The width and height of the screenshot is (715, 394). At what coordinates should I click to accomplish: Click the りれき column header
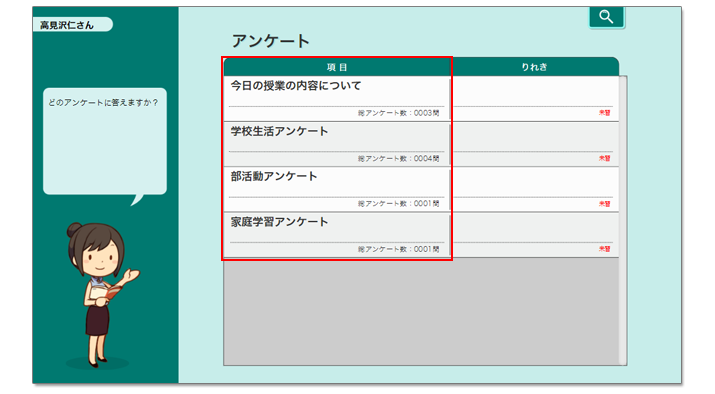point(534,67)
